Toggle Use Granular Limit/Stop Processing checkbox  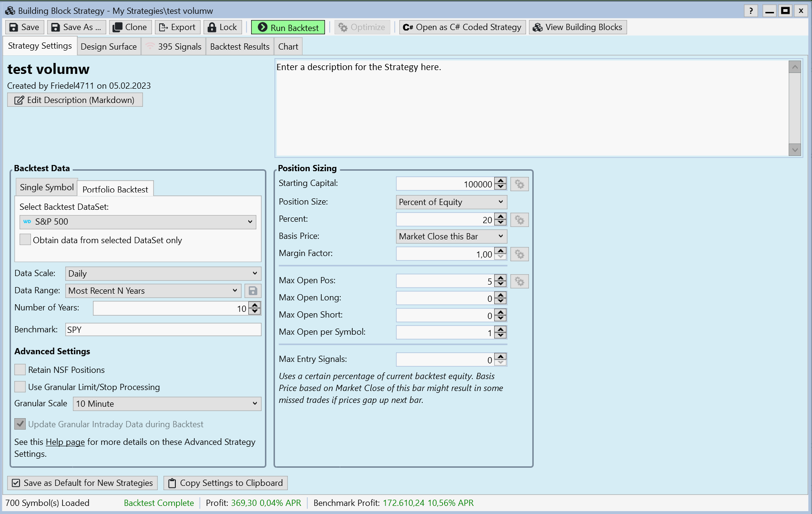pos(20,387)
